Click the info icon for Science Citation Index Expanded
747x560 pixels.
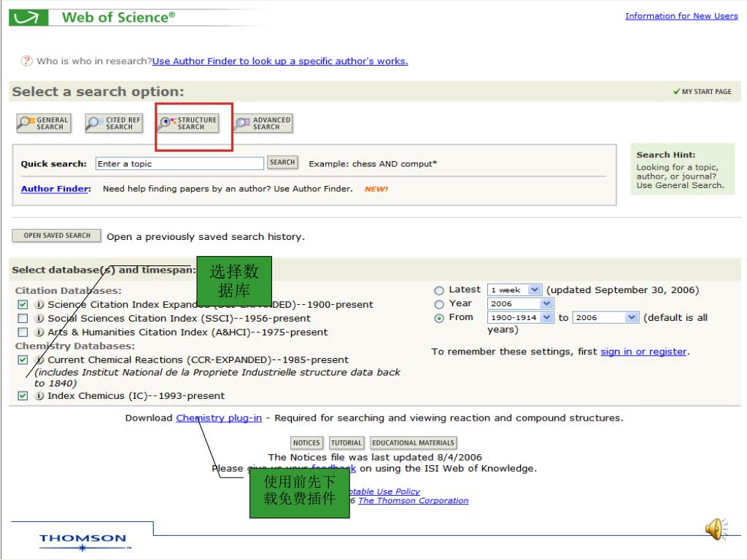pyautogui.click(x=39, y=304)
